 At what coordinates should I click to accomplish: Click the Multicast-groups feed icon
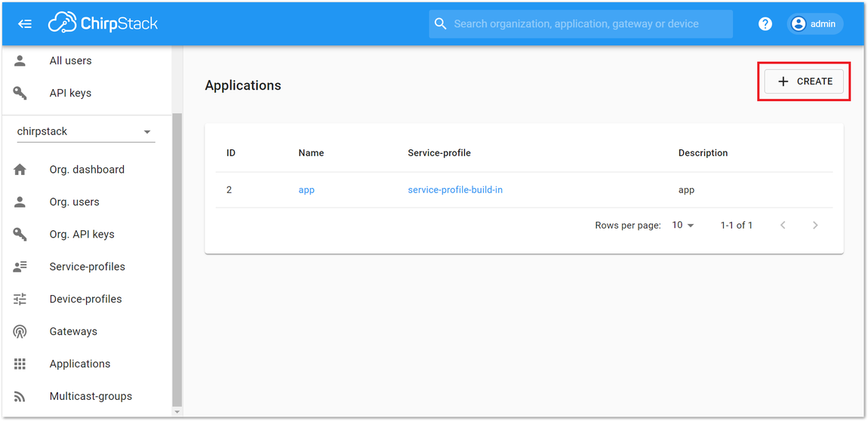pyautogui.click(x=20, y=397)
